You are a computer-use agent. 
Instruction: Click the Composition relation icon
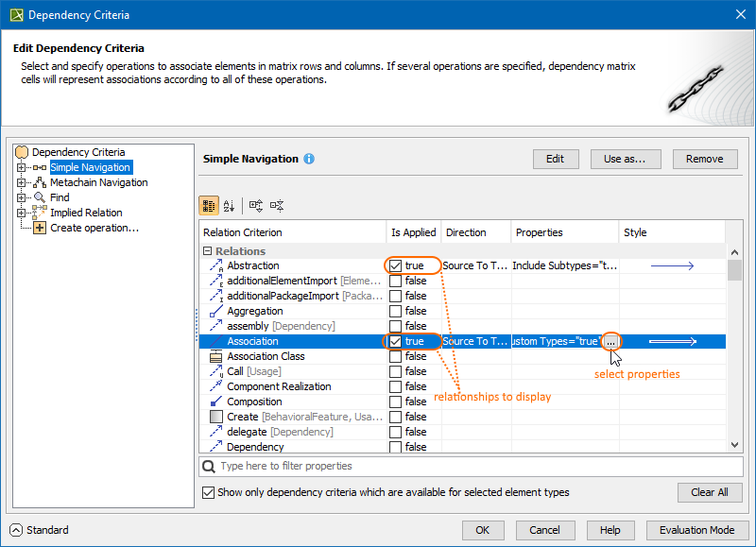click(214, 402)
